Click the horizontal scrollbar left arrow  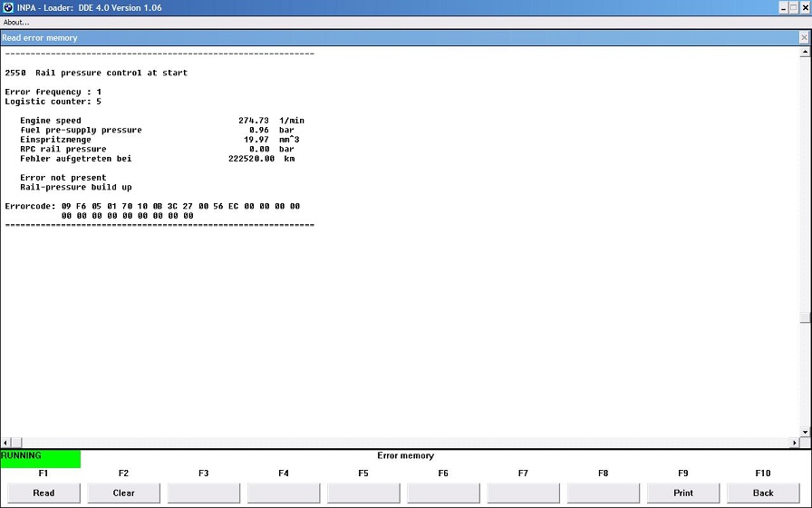[5, 443]
